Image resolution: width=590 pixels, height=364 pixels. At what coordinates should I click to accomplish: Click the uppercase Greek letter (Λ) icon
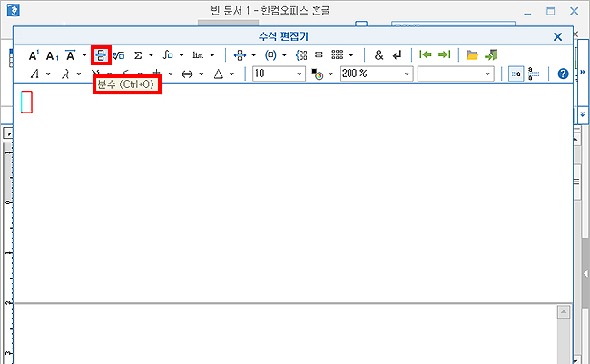tap(35, 74)
